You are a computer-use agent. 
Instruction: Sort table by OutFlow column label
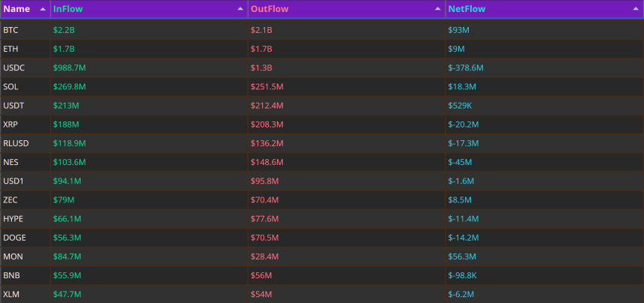tap(270, 9)
